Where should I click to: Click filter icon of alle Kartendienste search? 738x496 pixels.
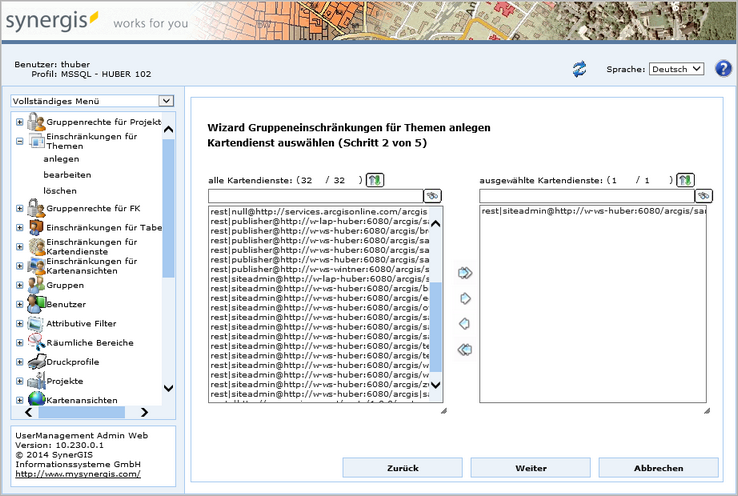(433, 196)
